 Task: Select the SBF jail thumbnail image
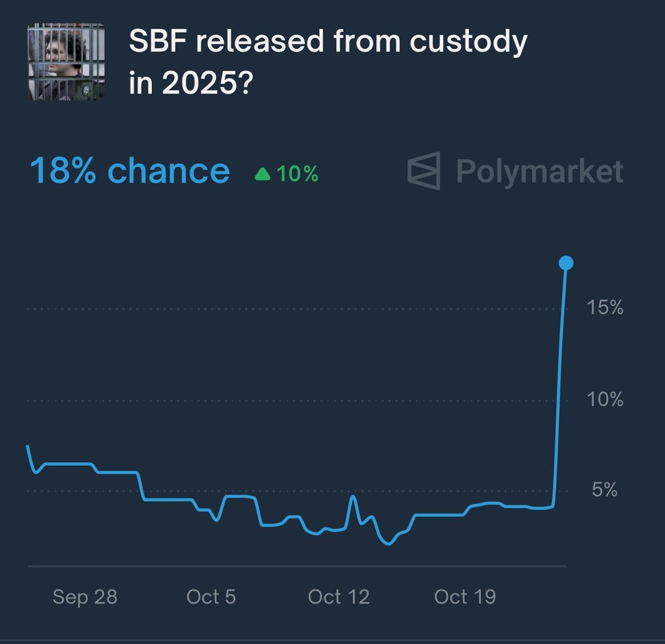66,63
